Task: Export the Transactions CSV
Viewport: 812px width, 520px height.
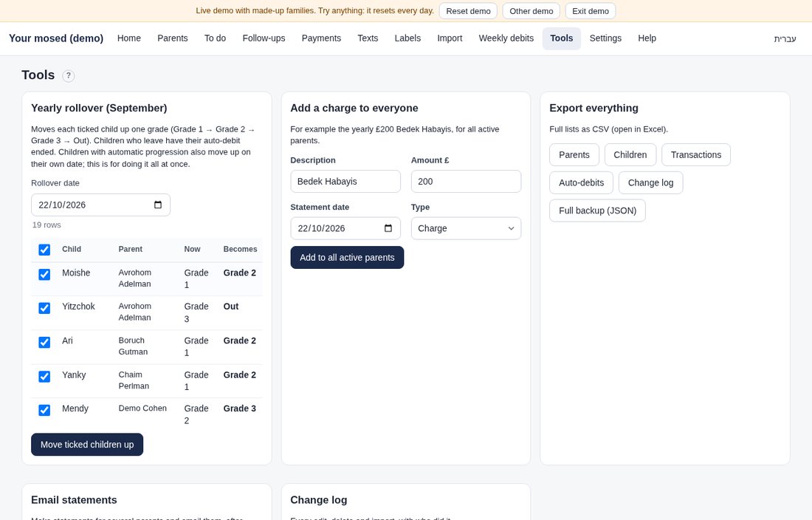Action: pos(696,155)
